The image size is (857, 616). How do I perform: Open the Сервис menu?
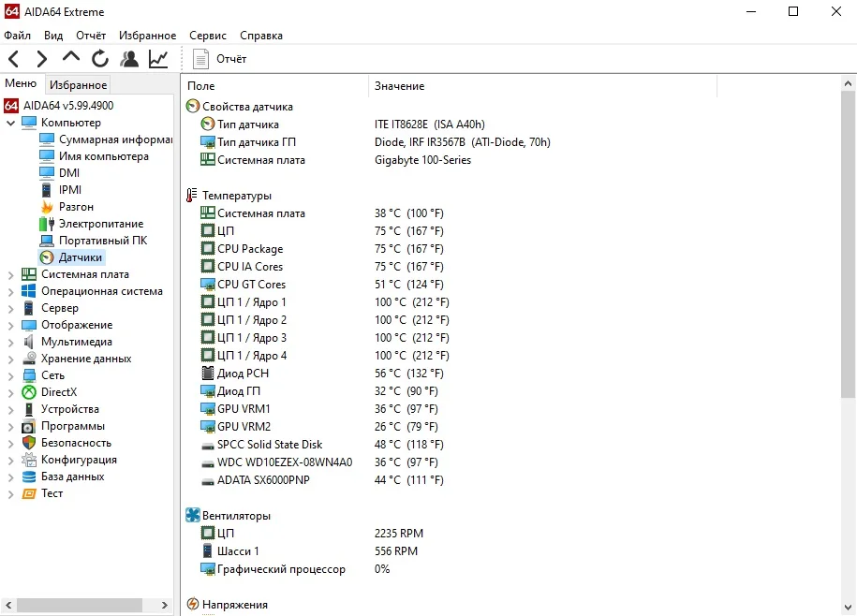click(208, 36)
